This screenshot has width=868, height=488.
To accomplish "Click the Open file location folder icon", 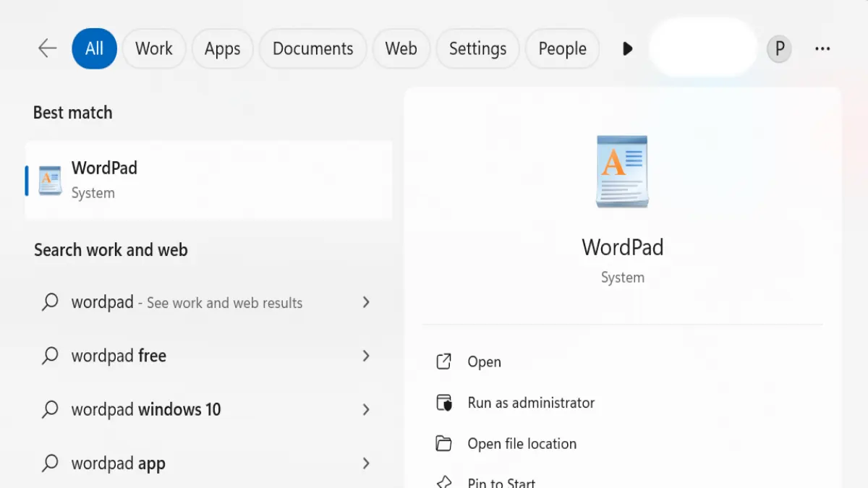I will [x=444, y=443].
